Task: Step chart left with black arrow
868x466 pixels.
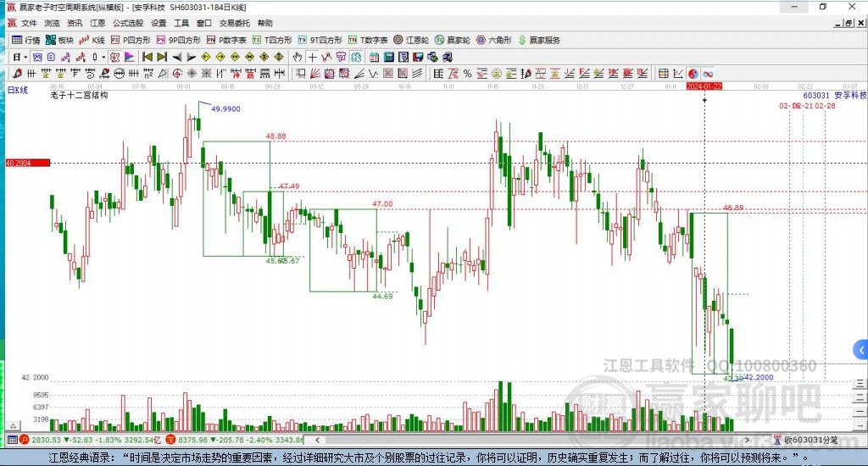Action: 176,57
